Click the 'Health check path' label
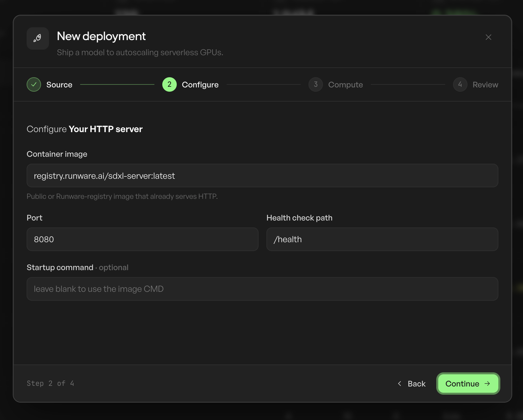 299,218
